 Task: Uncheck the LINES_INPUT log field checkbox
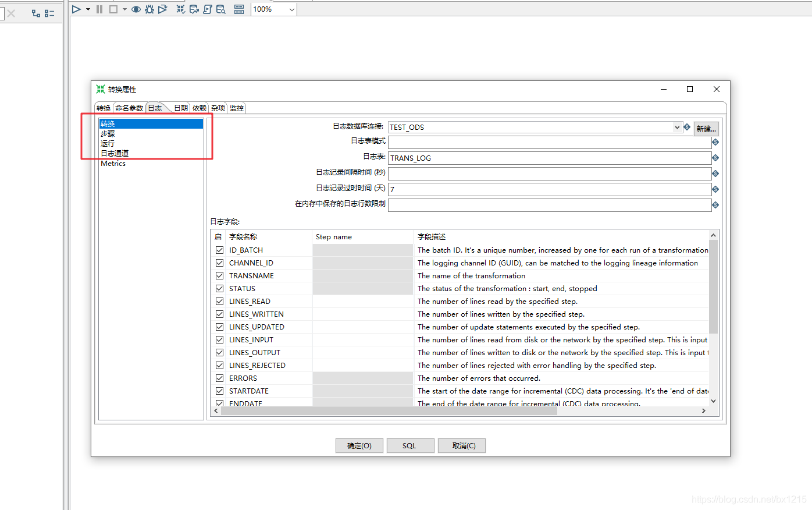pyautogui.click(x=219, y=339)
